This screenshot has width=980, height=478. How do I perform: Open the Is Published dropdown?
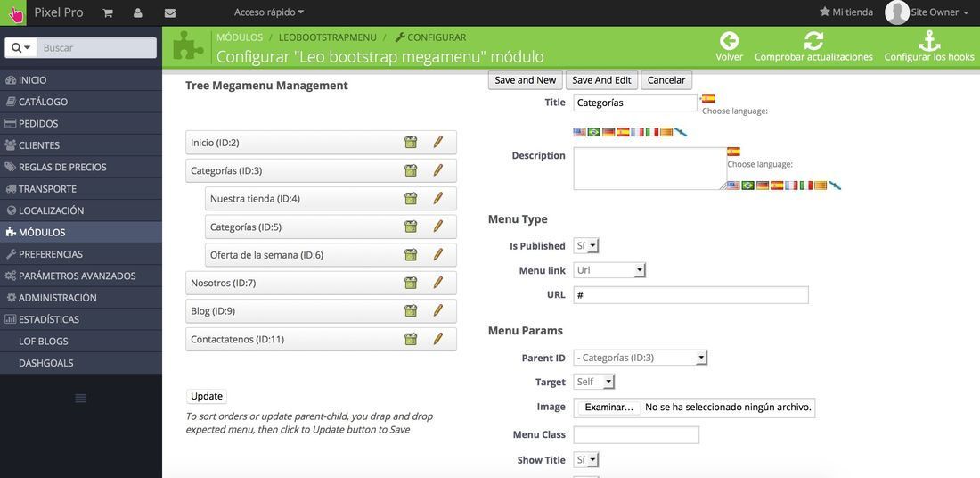(x=586, y=246)
